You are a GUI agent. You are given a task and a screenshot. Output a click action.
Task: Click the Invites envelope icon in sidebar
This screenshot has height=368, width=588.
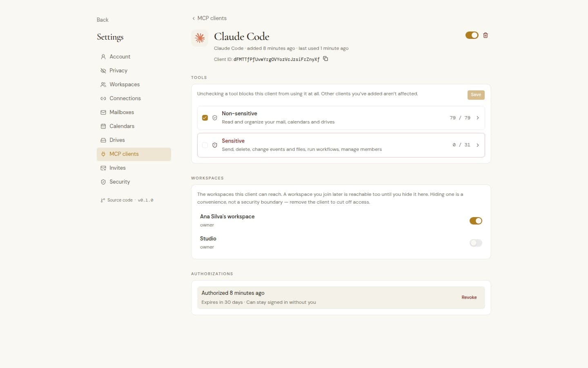(103, 168)
